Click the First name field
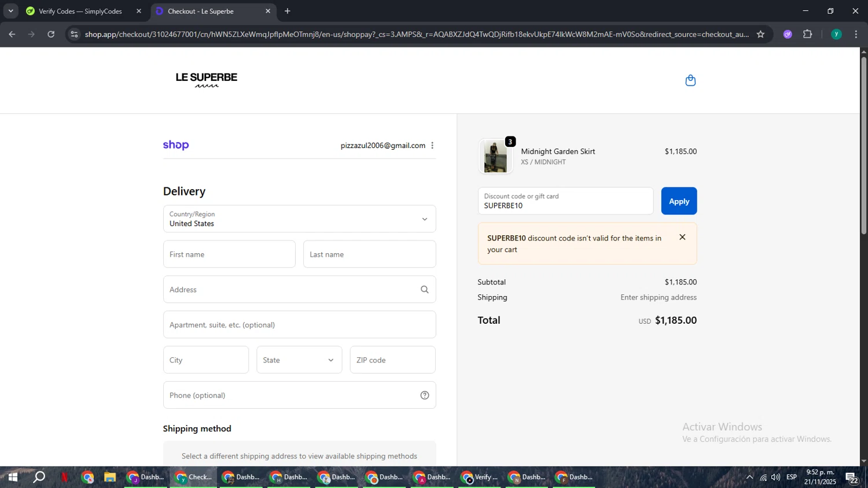The width and height of the screenshot is (868, 488). (229, 254)
